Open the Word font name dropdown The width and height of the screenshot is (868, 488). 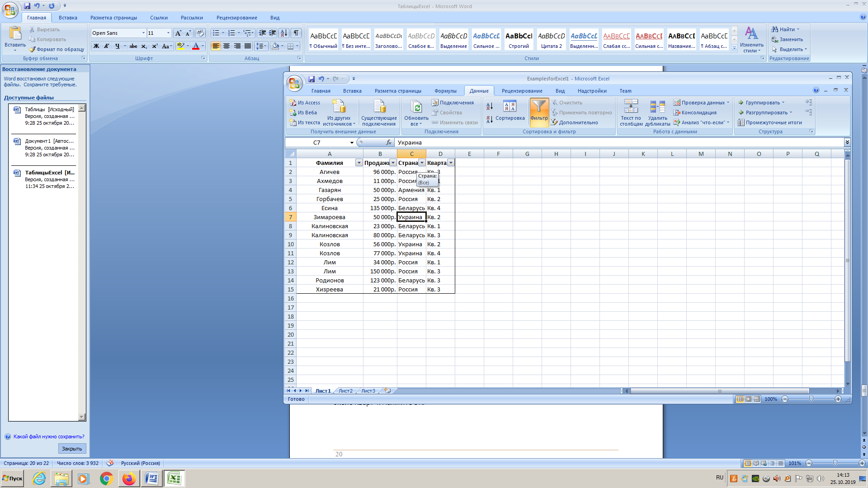click(143, 33)
